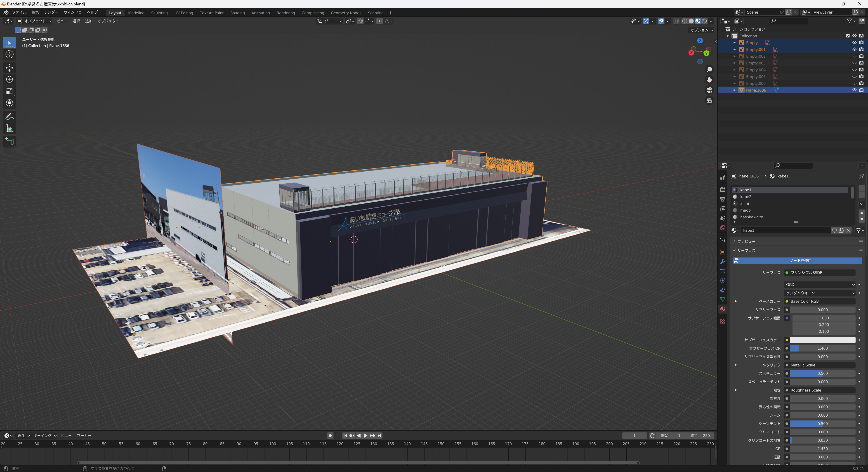The width and height of the screenshot is (868, 472).
Task: Open the オプション options button
Action: 702,30
